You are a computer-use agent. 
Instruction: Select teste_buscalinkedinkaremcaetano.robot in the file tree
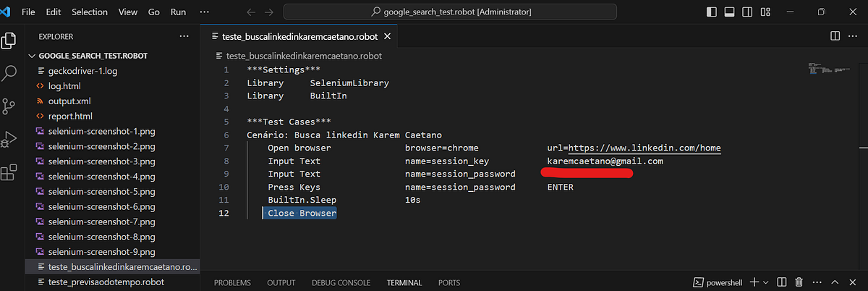[111, 267]
